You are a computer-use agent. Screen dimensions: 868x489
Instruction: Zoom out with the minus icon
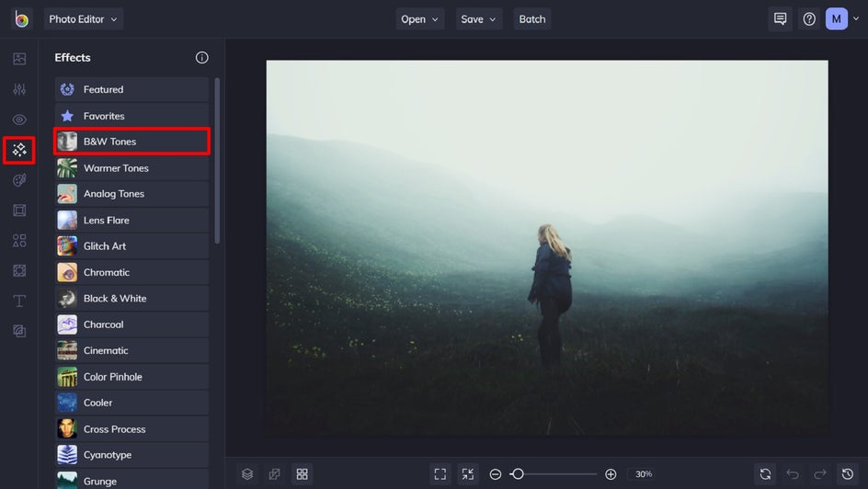point(496,474)
